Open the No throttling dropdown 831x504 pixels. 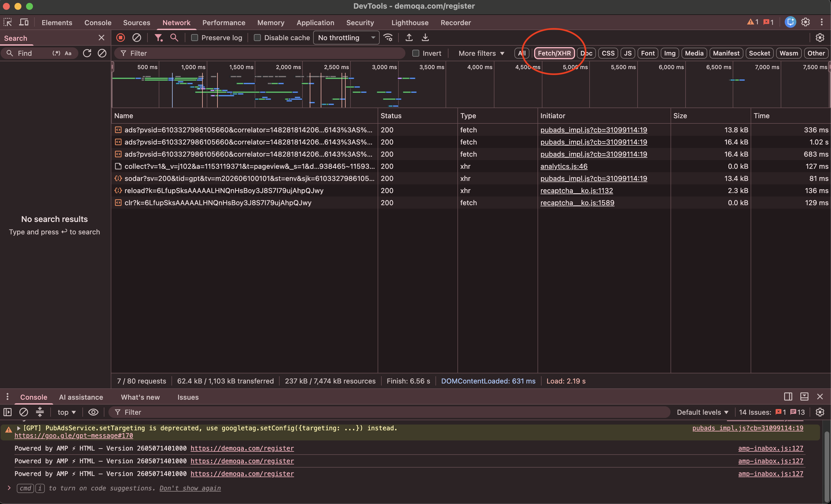point(346,38)
